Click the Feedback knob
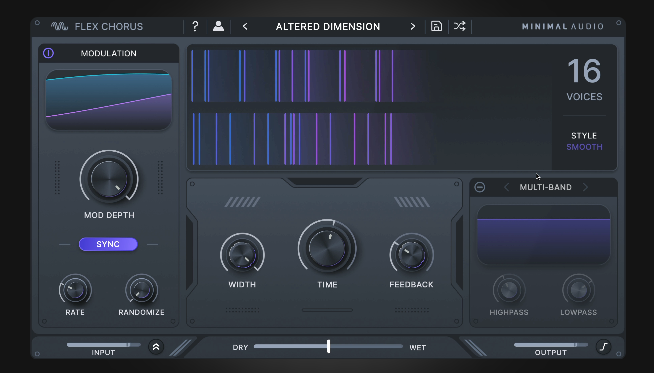 tap(411, 255)
